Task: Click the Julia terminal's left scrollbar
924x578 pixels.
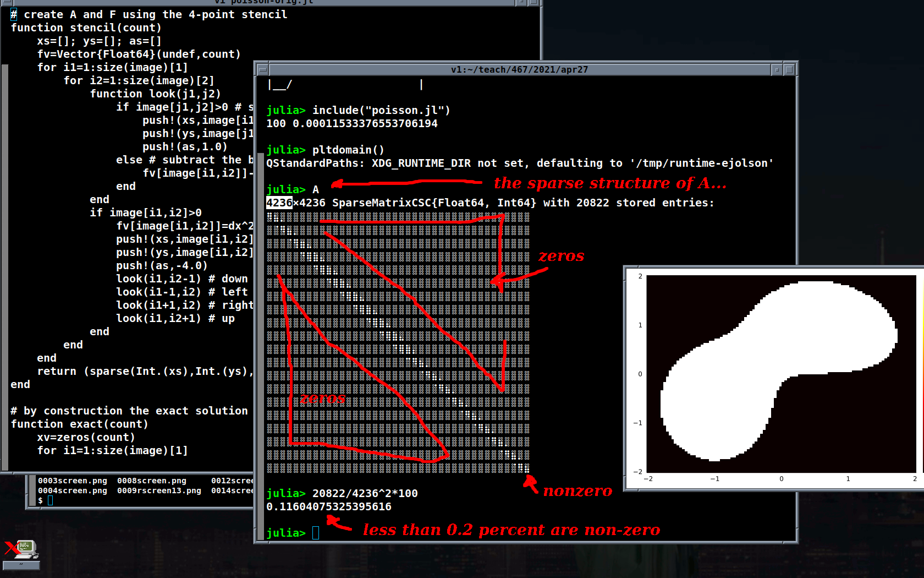Action: coord(261,330)
